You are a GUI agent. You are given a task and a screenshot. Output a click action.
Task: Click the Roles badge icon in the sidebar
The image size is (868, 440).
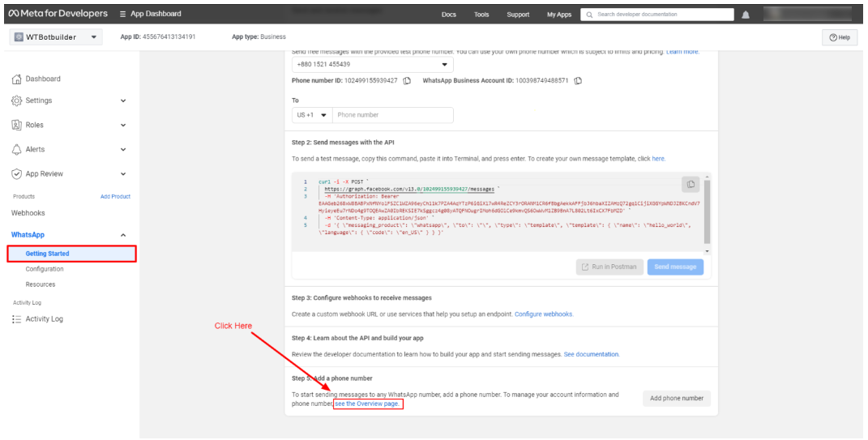(x=16, y=125)
